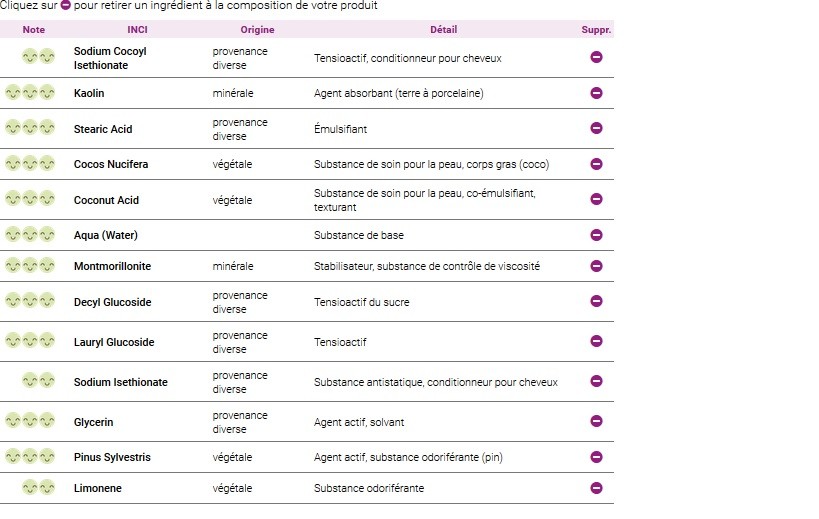This screenshot has width=819, height=519.
Task: Click the Kaolin rating smiley faces
Action: click(x=30, y=93)
